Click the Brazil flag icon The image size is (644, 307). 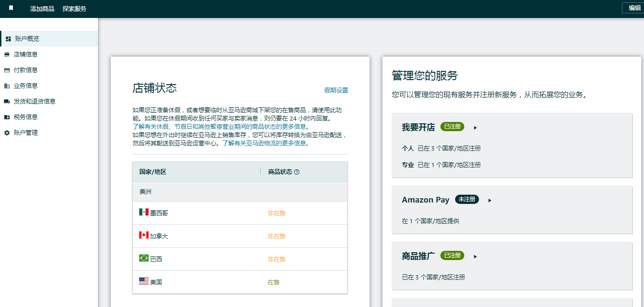tap(144, 258)
